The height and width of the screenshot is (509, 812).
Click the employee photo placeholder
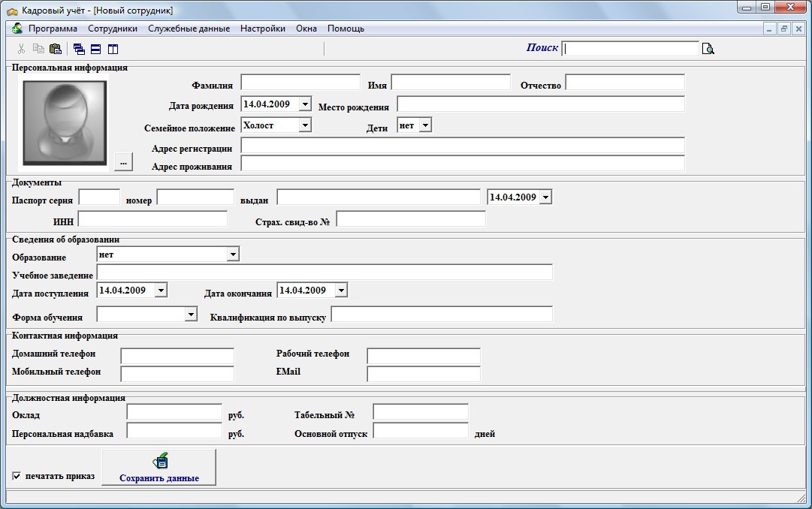click(65, 122)
